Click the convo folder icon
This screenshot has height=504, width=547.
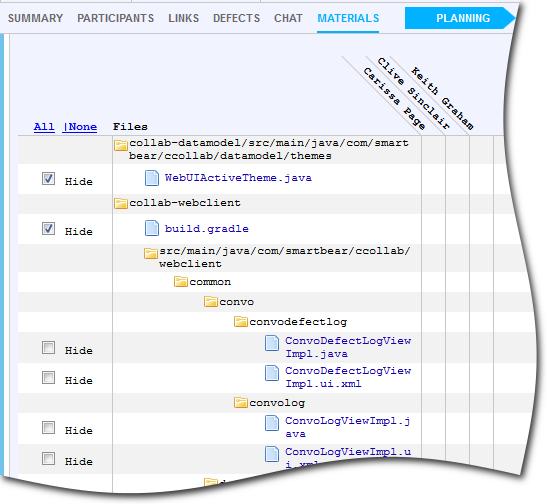(x=211, y=301)
